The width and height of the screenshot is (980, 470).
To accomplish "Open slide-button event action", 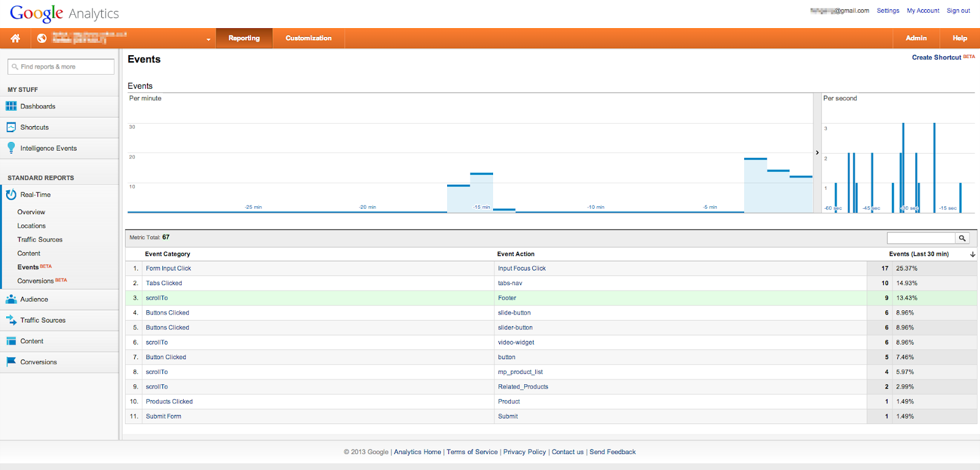I will [x=514, y=313].
